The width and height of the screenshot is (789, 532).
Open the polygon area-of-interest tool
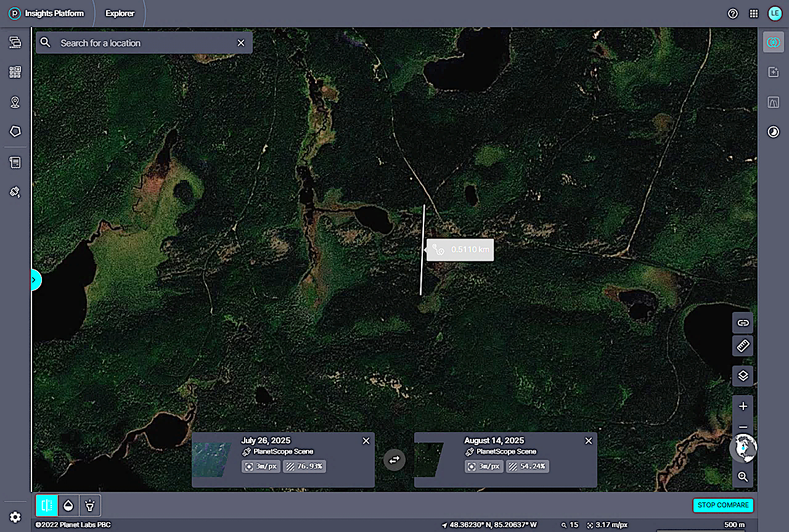tap(15, 131)
